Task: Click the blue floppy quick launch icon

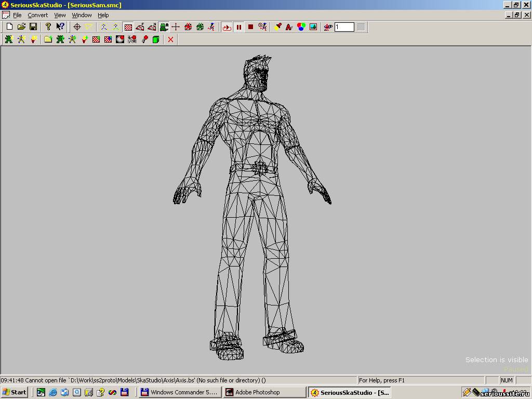Action: pyautogui.click(x=125, y=393)
